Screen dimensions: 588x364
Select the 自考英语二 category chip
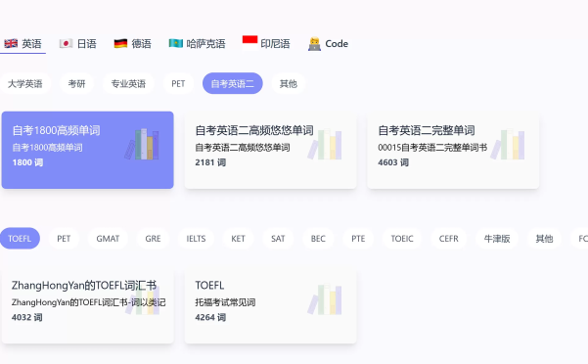(x=233, y=83)
